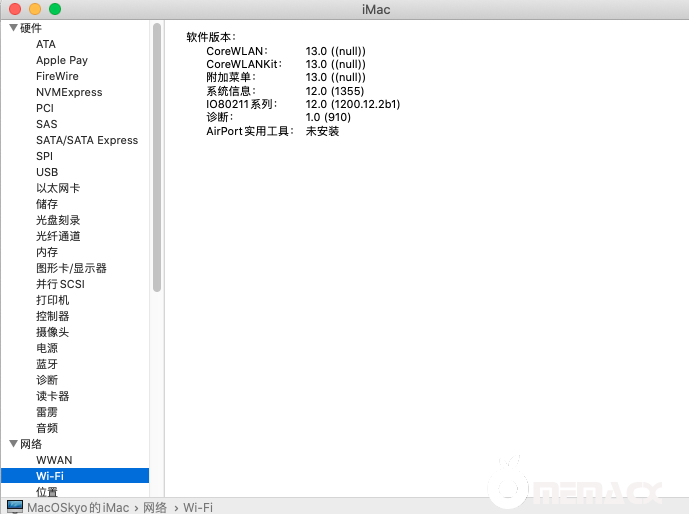The image size is (689, 514).
Task: Select 诊断 in the sidebar list
Action: tap(47, 380)
